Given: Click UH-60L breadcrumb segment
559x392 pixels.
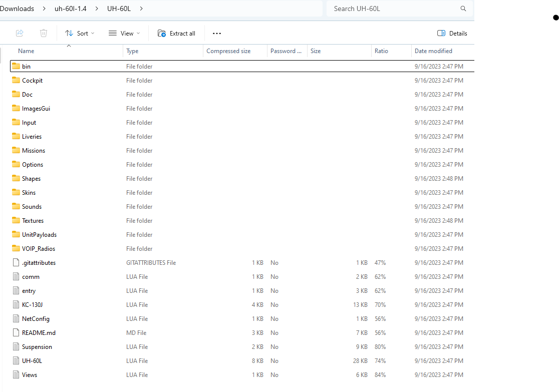Looking at the screenshot, I should (x=119, y=9).
